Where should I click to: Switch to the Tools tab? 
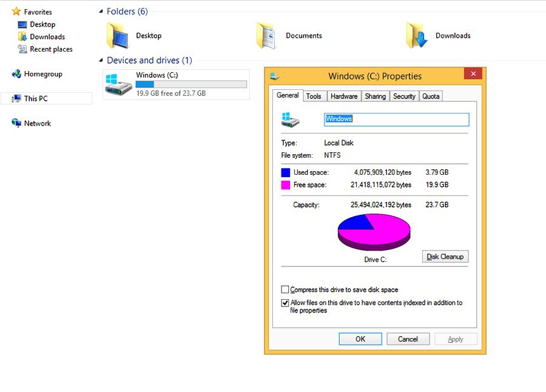click(314, 96)
